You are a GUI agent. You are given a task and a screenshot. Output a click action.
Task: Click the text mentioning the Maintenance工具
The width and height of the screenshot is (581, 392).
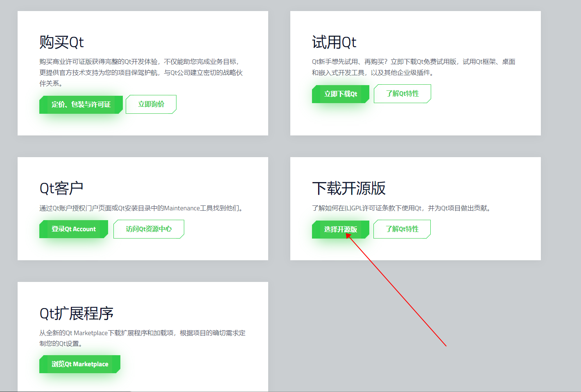click(142, 208)
